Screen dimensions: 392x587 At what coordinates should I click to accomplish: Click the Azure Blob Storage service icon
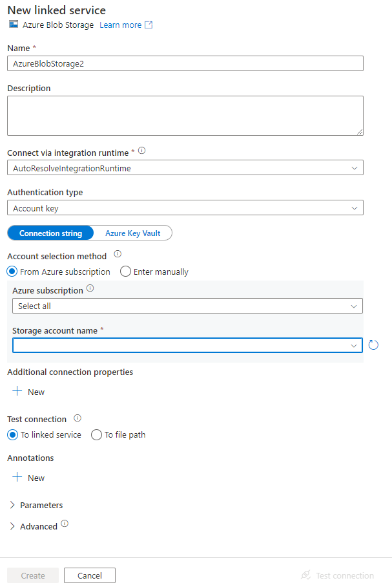14,25
